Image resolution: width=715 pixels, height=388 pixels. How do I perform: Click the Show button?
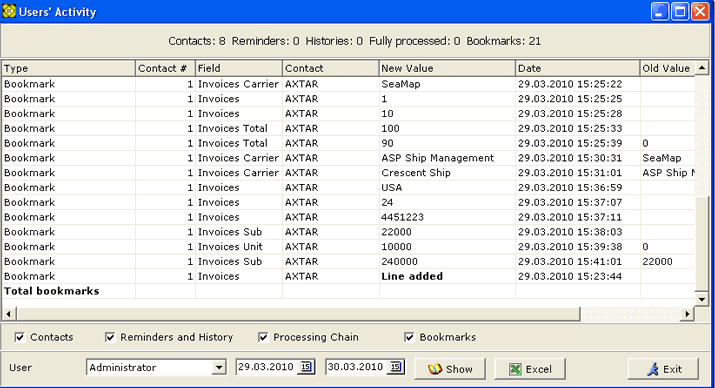click(450, 369)
